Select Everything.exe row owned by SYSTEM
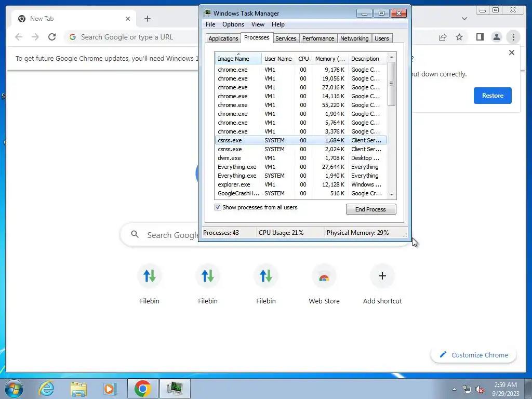 pyautogui.click(x=301, y=176)
